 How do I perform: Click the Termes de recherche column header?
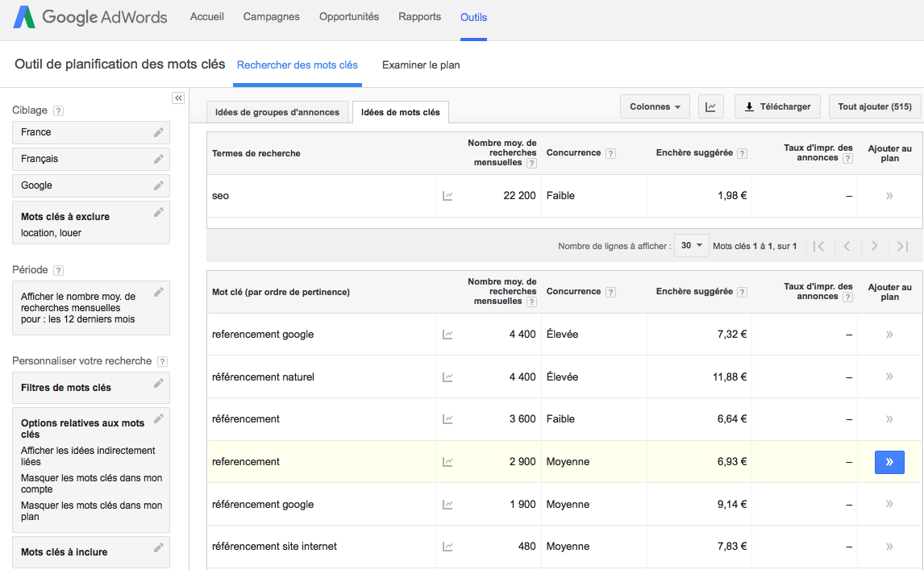[x=256, y=153]
